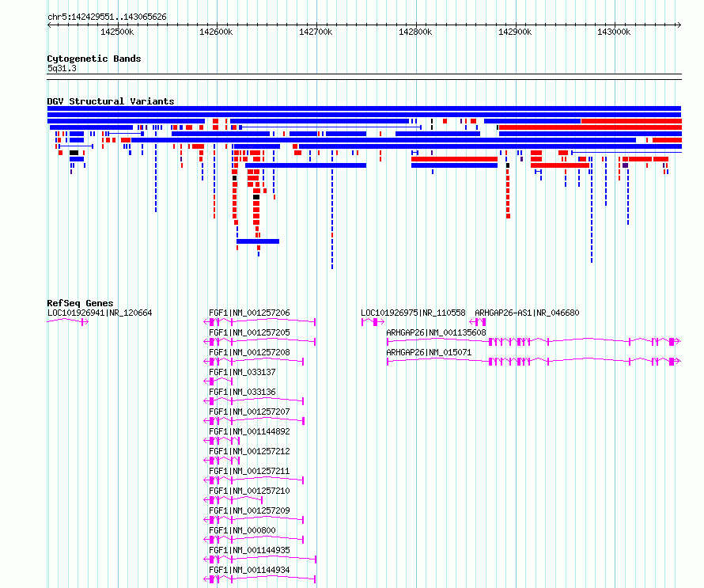Open the FGF1|NM_001257210 transcript label
704x588 pixels.
pos(249,491)
